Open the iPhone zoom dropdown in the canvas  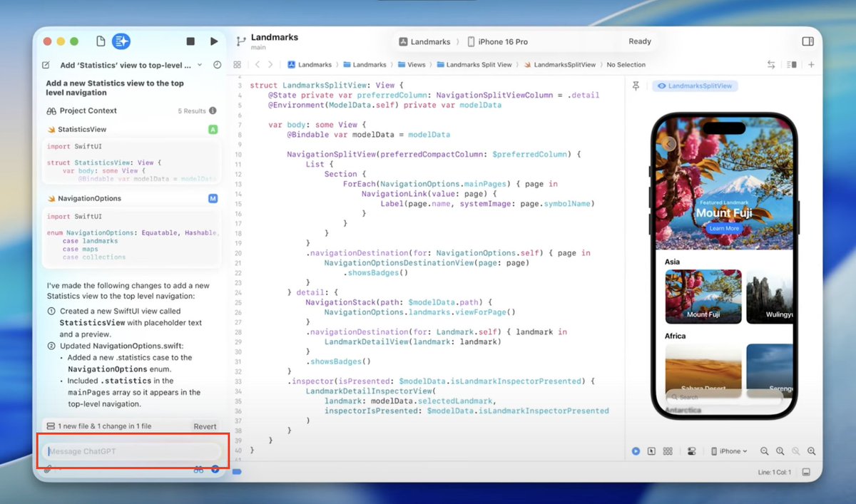tap(729, 451)
